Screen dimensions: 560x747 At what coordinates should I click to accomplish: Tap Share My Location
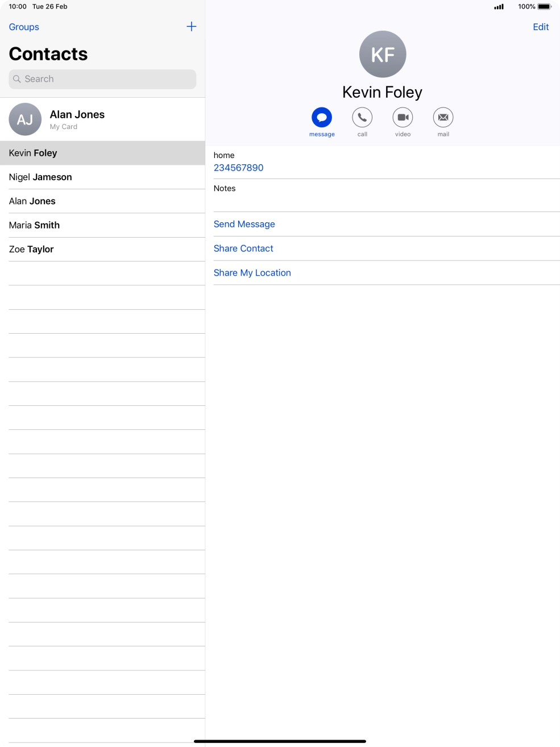(252, 272)
